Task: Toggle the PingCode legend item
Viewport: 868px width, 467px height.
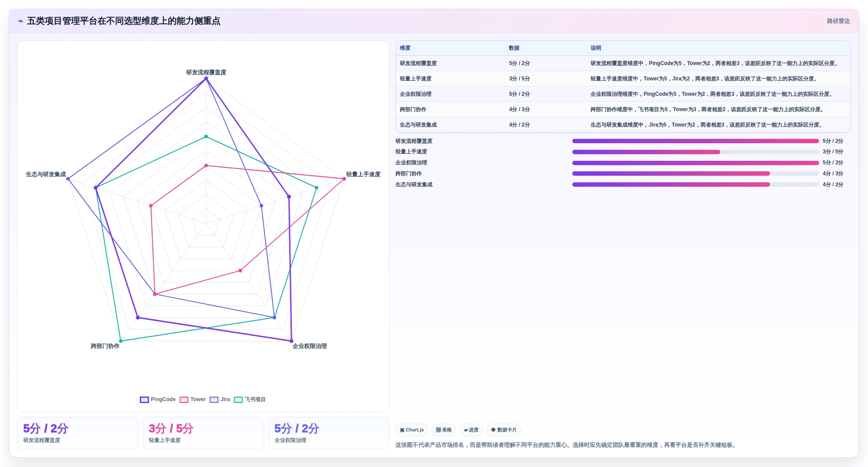Action: [x=158, y=399]
